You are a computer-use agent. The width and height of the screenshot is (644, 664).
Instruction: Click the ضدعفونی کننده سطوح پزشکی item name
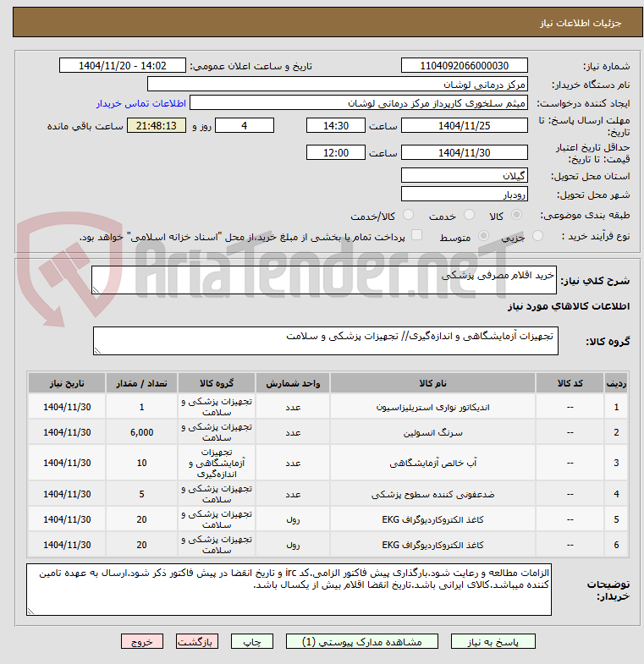point(432,494)
